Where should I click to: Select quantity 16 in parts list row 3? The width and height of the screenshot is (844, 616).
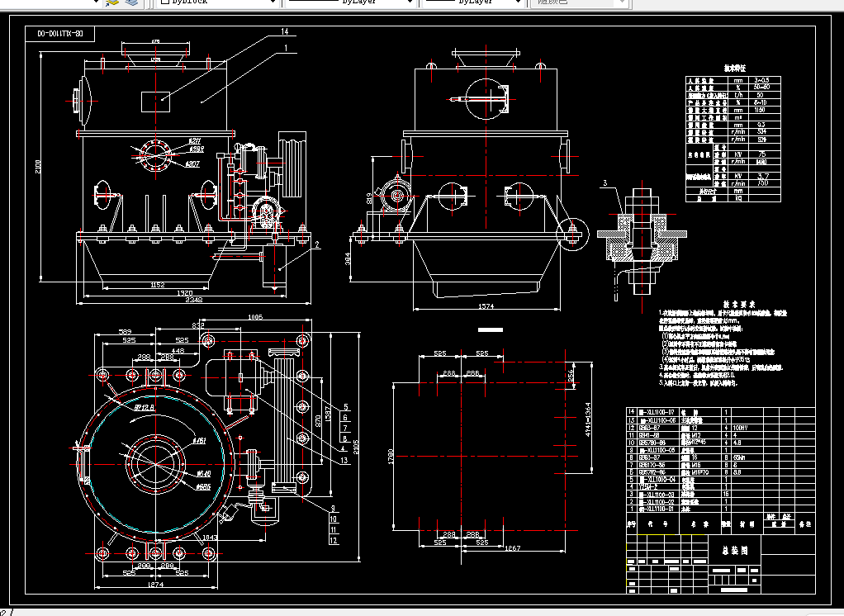pyautogui.click(x=726, y=494)
